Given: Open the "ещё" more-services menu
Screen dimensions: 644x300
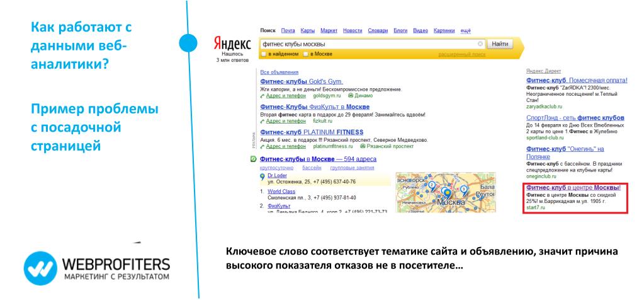Looking at the screenshot, I should click(x=466, y=31).
